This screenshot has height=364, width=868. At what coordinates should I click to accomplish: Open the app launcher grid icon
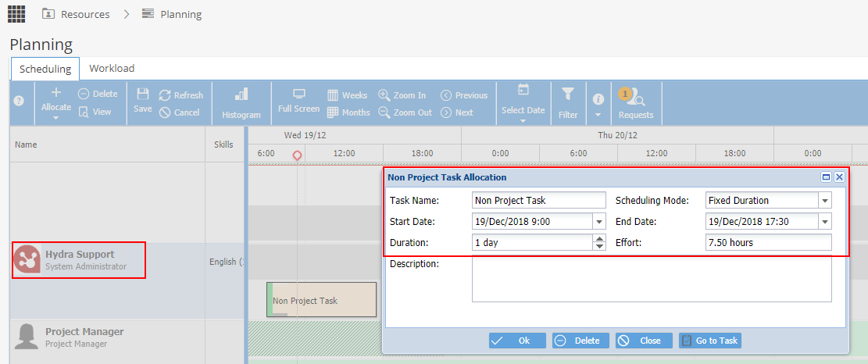(16, 14)
